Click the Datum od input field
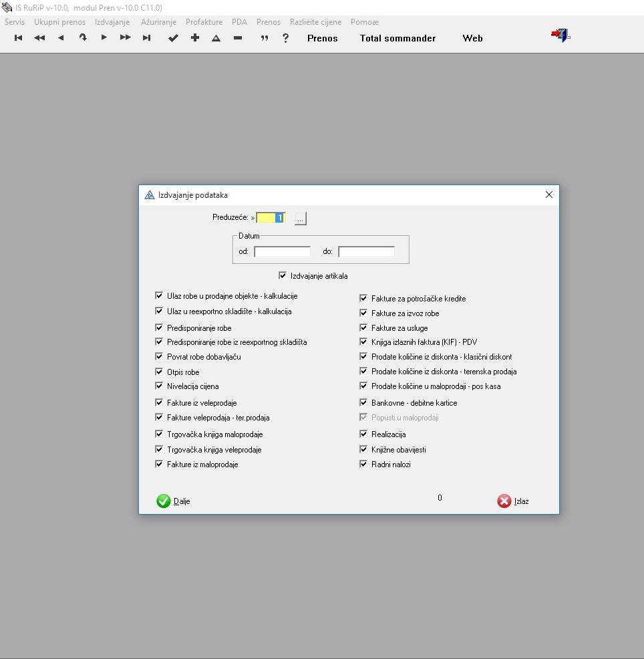Viewport: 644px width, 659px height. 282,252
